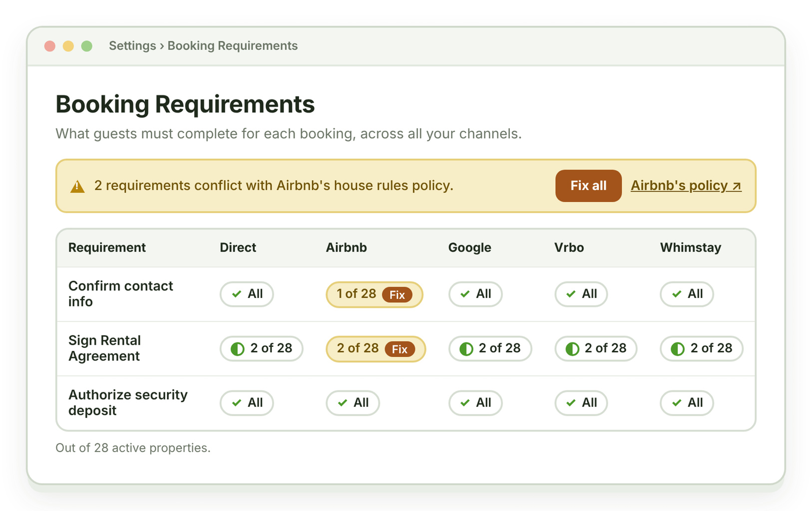812x511 pixels.
Task: Click the Whimstay column header
Action: click(x=691, y=248)
